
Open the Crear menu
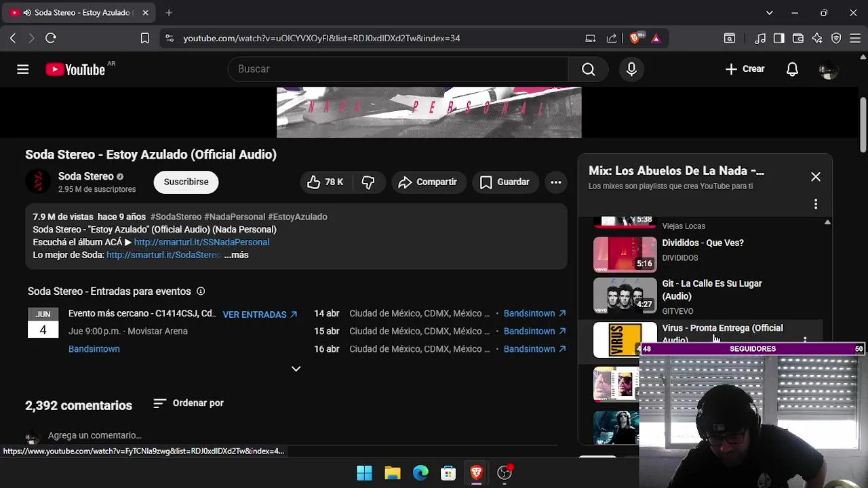pos(745,69)
